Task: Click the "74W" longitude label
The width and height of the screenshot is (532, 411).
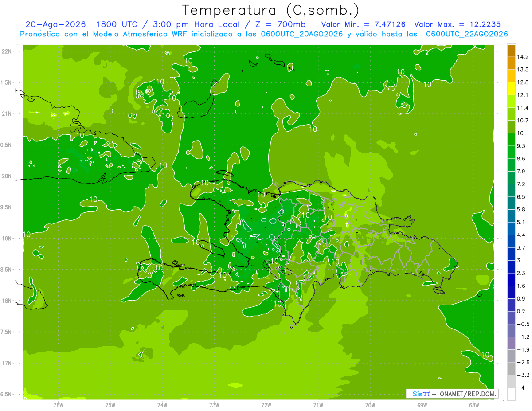Action: point(162,405)
